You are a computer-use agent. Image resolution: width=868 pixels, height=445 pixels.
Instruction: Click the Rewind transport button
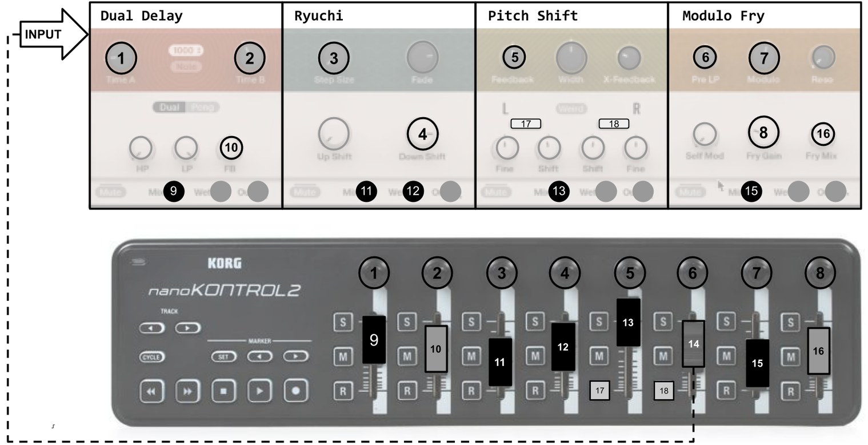pos(151,391)
